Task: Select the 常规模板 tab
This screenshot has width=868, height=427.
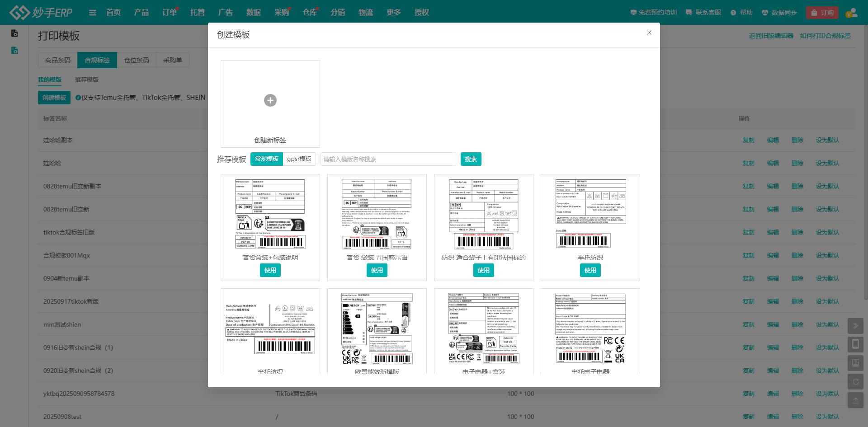Action: point(267,159)
